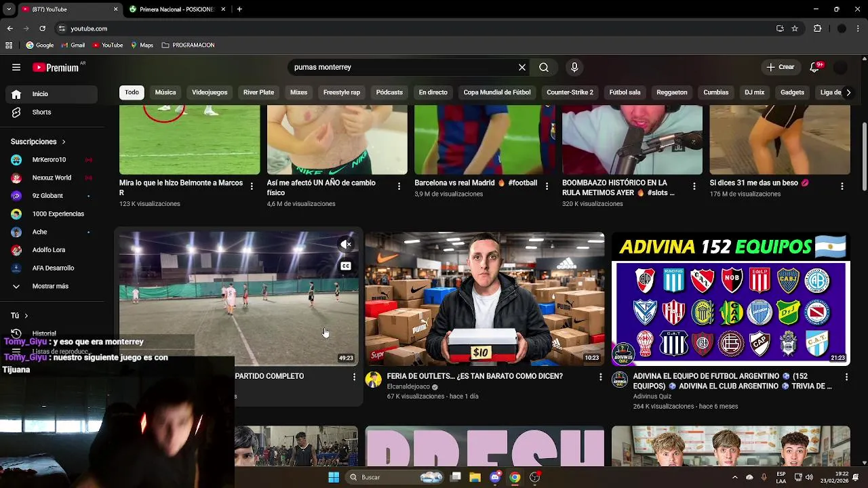This screenshot has height=488, width=868.
Task: Select the Videojuegos filter chip
Action: point(210,92)
